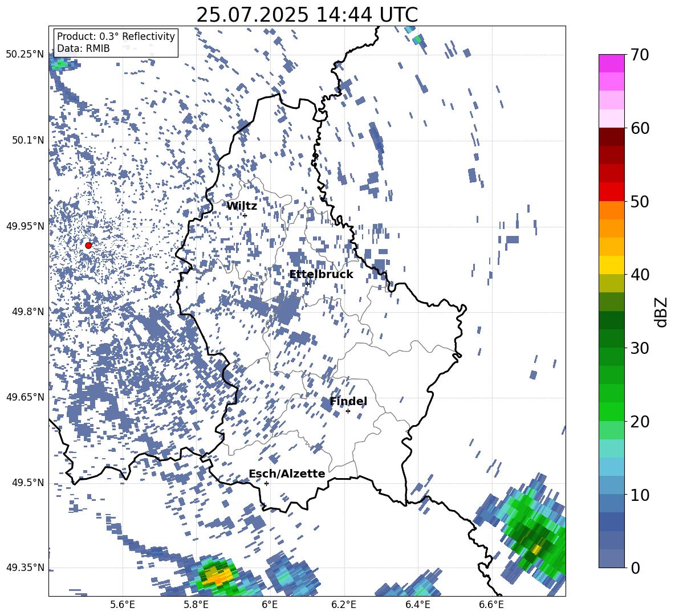Click the cyan echo south of Esch/Alzette near 6.05°E
This screenshot has height=616, width=675.
292,576
